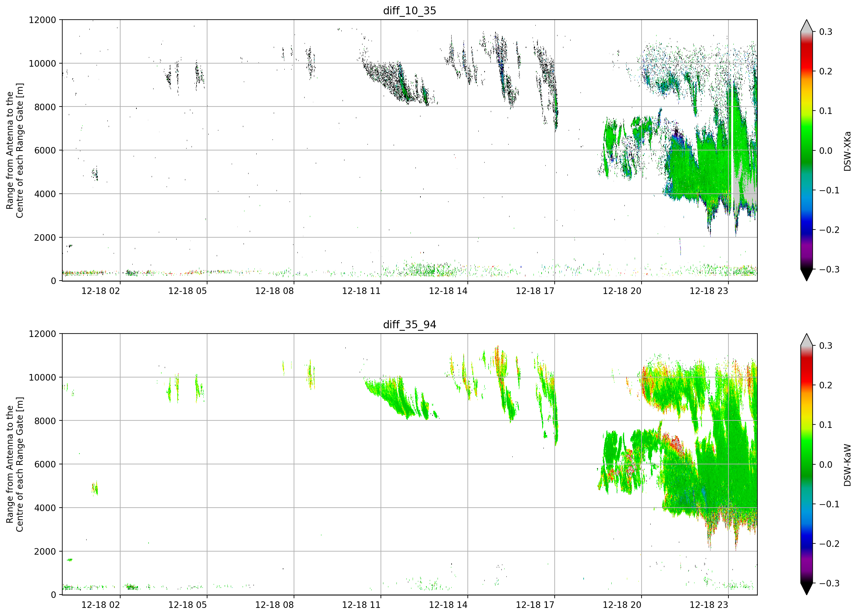Select the "6000" y-tick of diff_35_94
The width and height of the screenshot is (858, 616).
[x=45, y=465]
